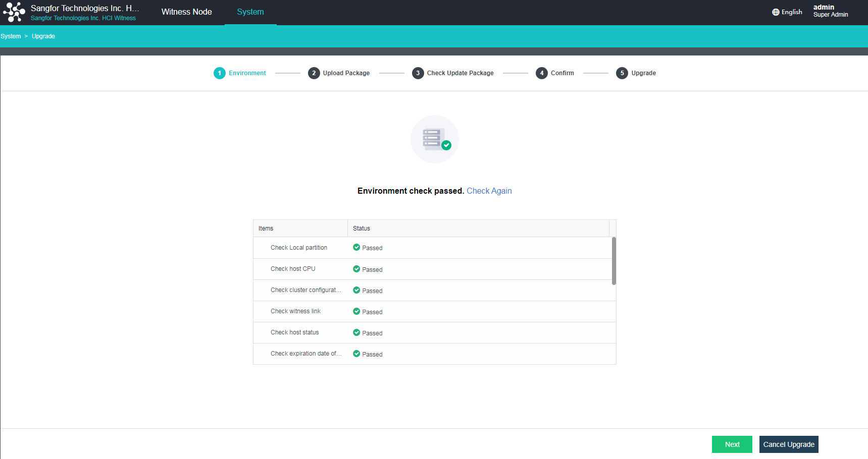This screenshot has width=868, height=459.
Task: Click the Check Again link
Action: click(x=489, y=191)
